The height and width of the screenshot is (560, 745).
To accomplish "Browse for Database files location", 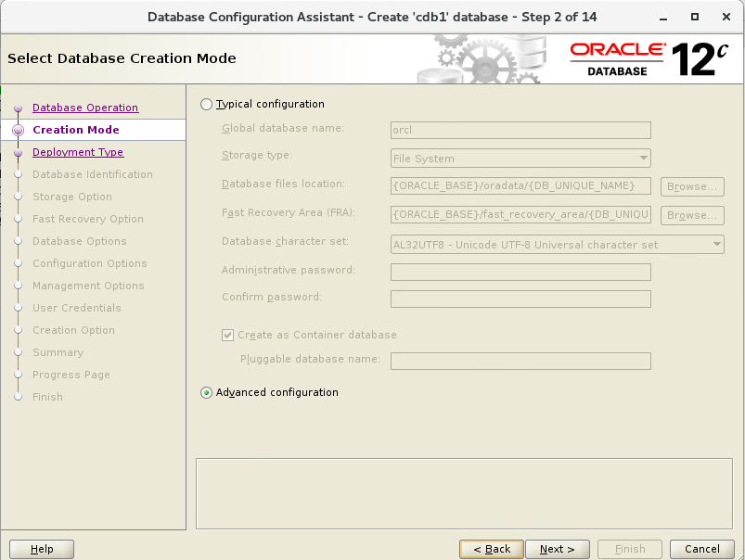I will coord(692,186).
